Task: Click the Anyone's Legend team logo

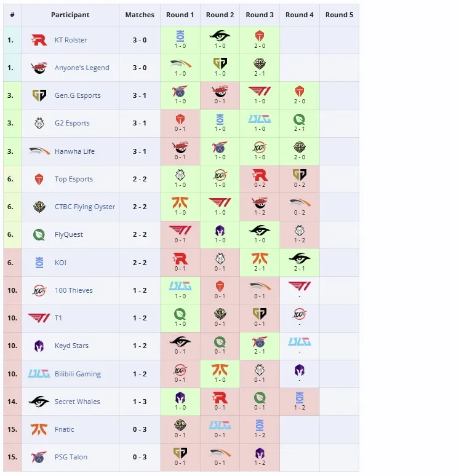Action: [x=39, y=68]
